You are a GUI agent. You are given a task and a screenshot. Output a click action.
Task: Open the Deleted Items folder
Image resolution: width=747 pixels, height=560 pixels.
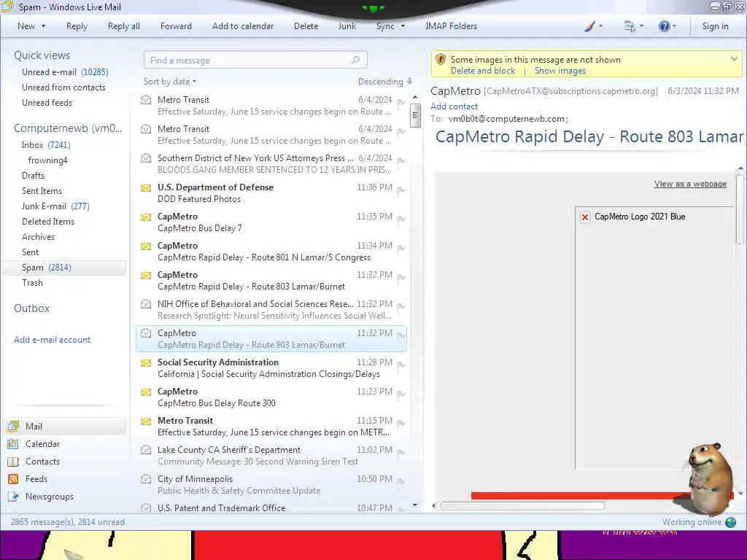tap(48, 222)
